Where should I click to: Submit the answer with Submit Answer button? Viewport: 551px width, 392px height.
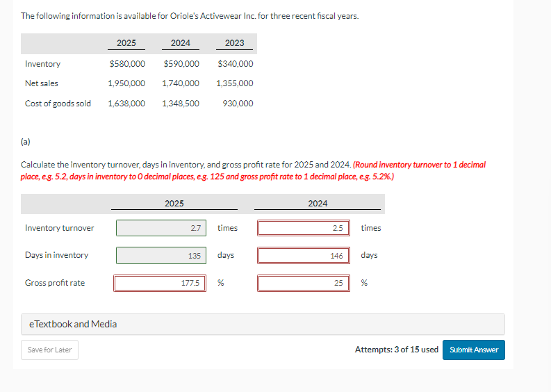[x=474, y=350]
